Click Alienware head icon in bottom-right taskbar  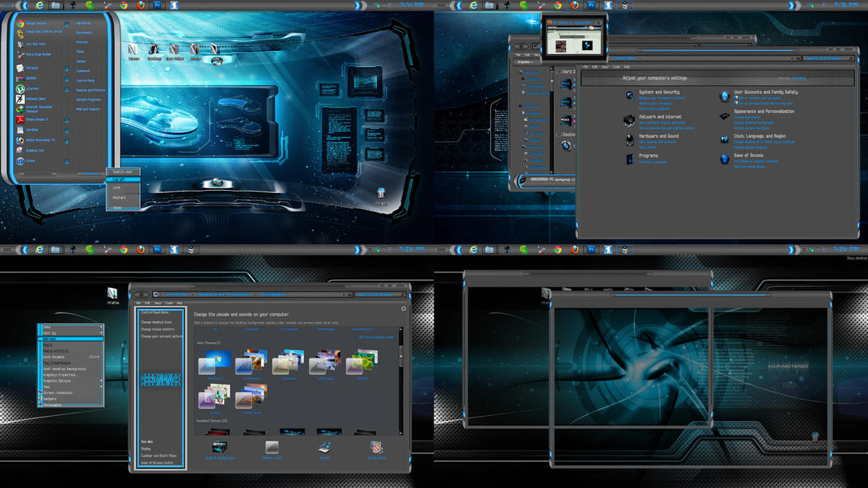click(x=507, y=250)
